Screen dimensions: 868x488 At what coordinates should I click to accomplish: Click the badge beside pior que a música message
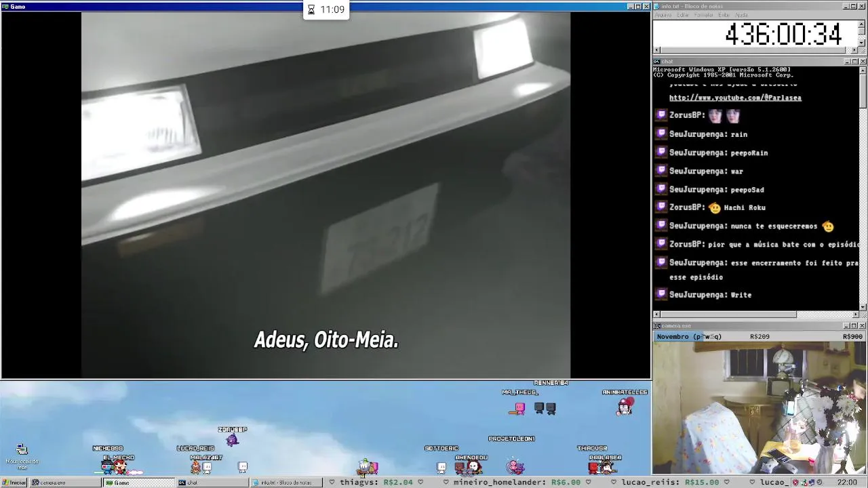pos(661,244)
